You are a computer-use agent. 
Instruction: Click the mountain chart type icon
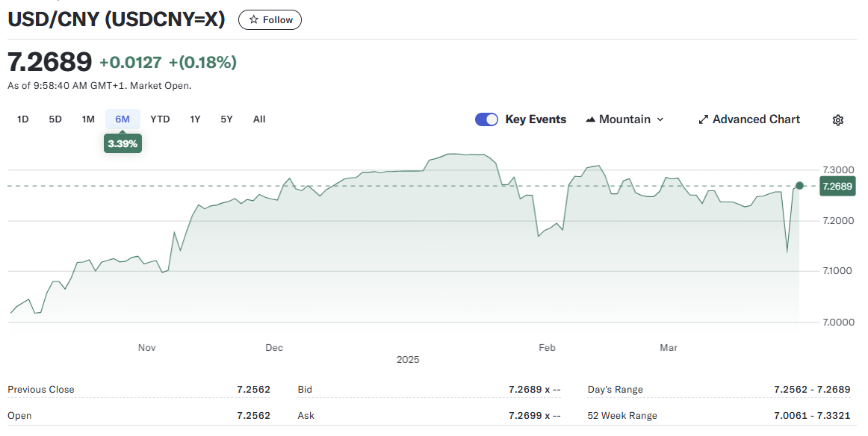(x=590, y=120)
